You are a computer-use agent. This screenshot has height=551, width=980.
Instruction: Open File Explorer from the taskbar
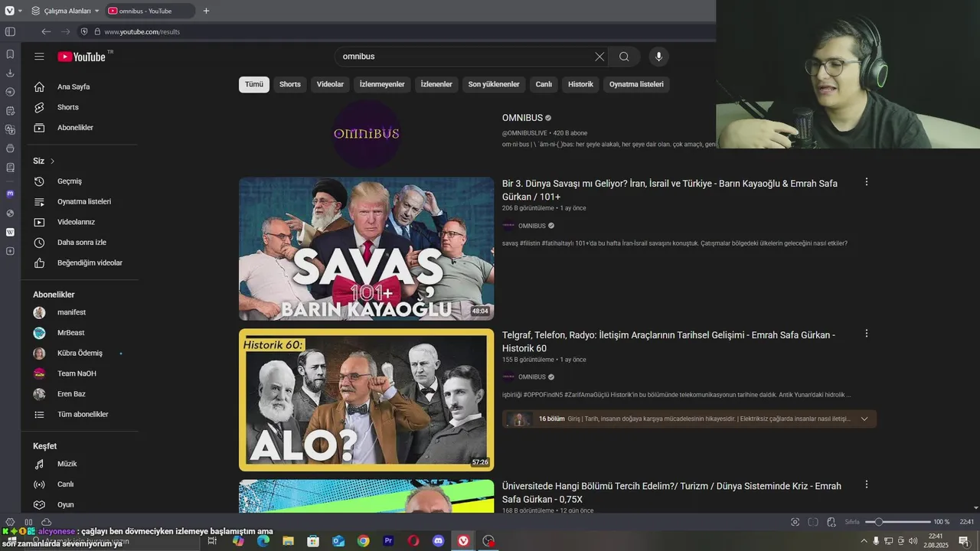288,541
